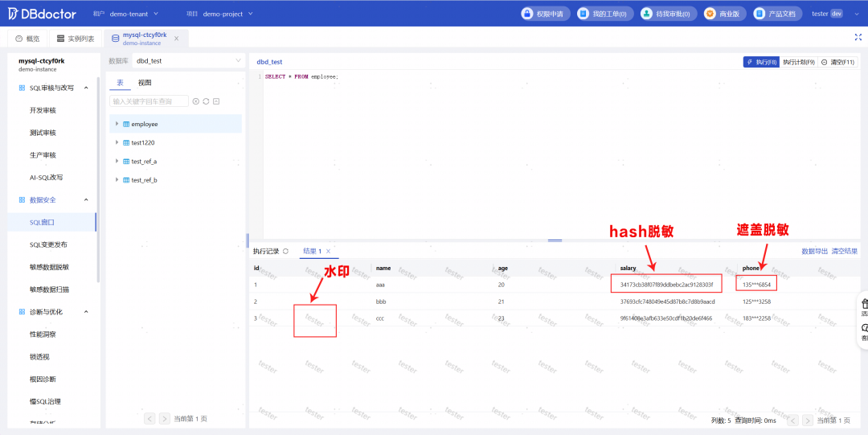Open the 商业版 commercial edition

[725, 14]
